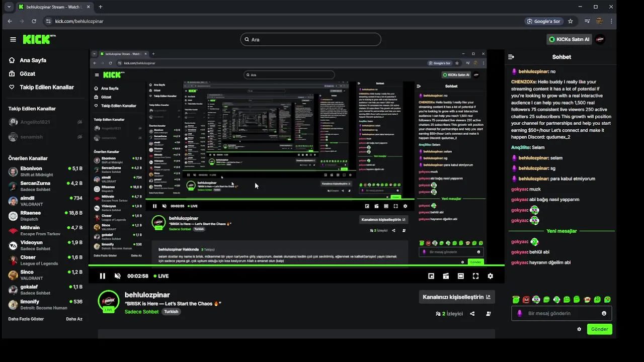View site information icon in address bar
The height and width of the screenshot is (362, 644).
(x=48, y=21)
